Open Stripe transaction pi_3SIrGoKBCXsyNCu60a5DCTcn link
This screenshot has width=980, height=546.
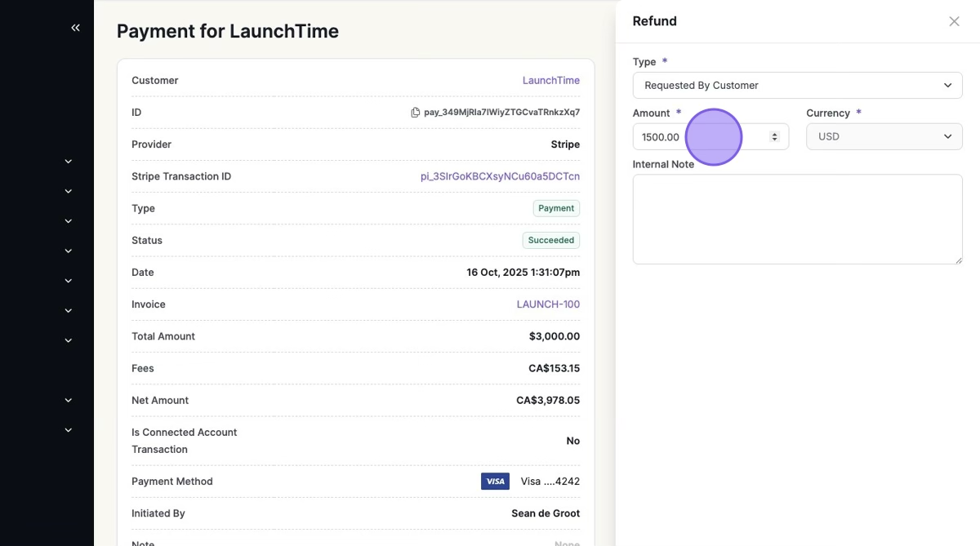pyautogui.click(x=500, y=176)
